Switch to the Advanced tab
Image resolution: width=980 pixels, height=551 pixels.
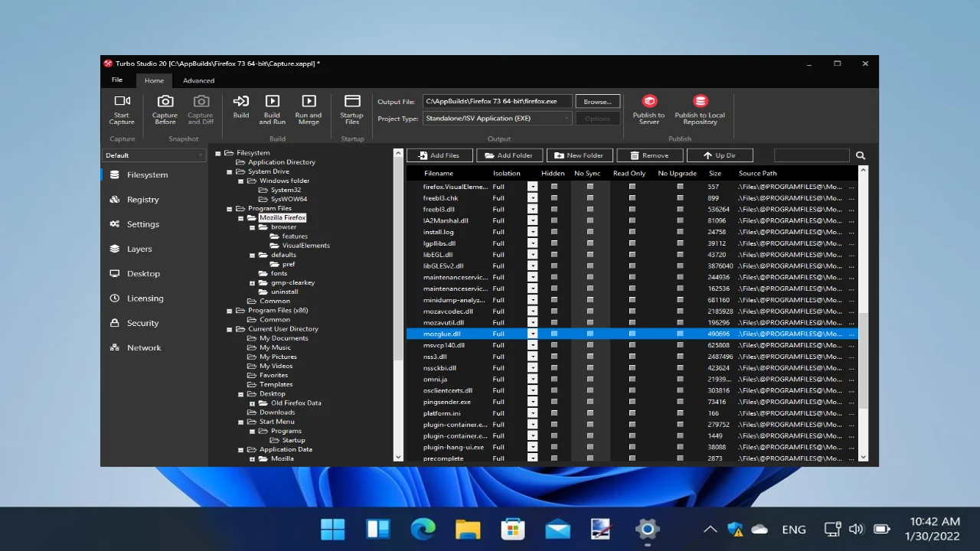point(198,80)
